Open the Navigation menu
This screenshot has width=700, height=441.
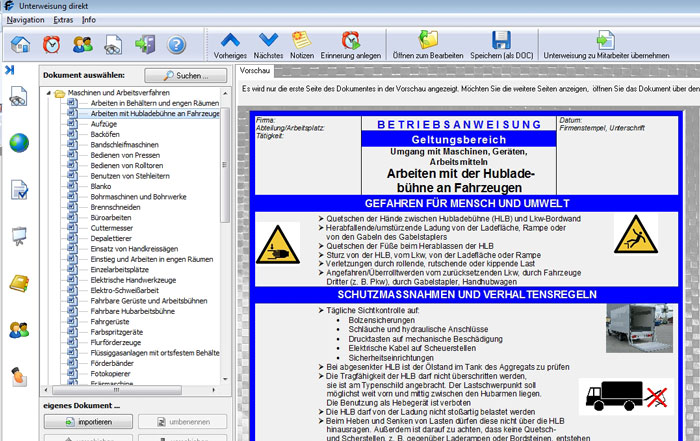(x=25, y=20)
